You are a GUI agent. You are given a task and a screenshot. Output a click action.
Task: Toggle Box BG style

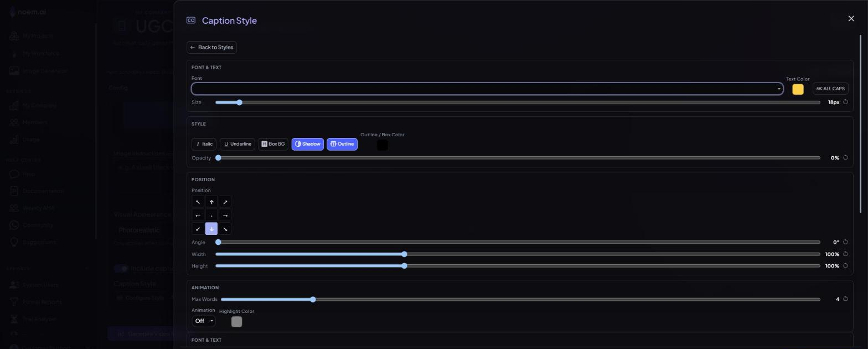coord(273,144)
